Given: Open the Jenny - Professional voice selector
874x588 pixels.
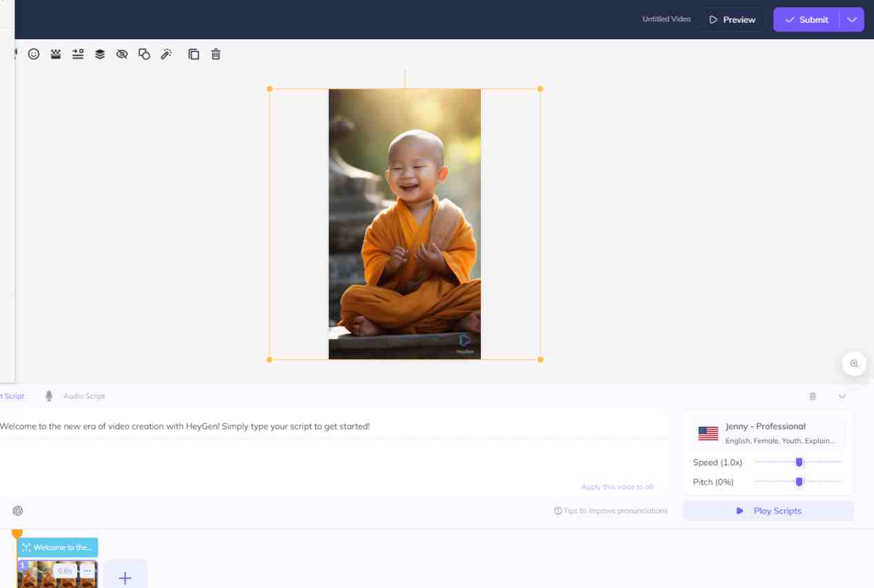Looking at the screenshot, I should pos(768,433).
